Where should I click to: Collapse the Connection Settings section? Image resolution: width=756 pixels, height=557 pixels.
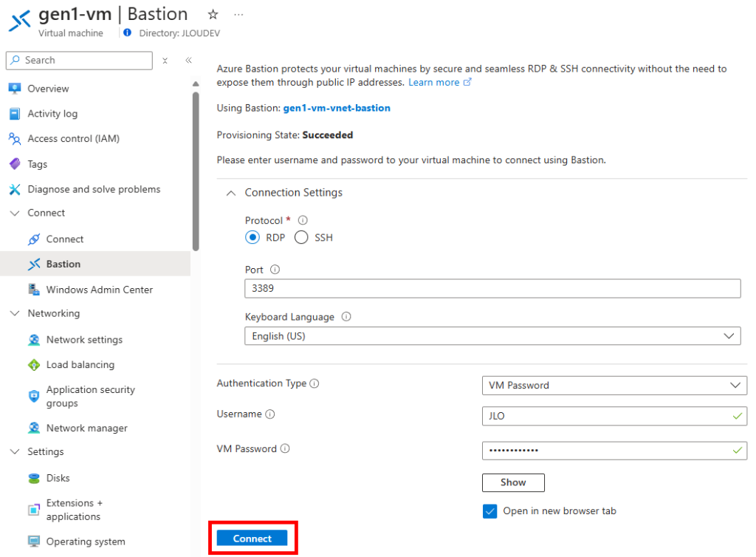coord(231,193)
